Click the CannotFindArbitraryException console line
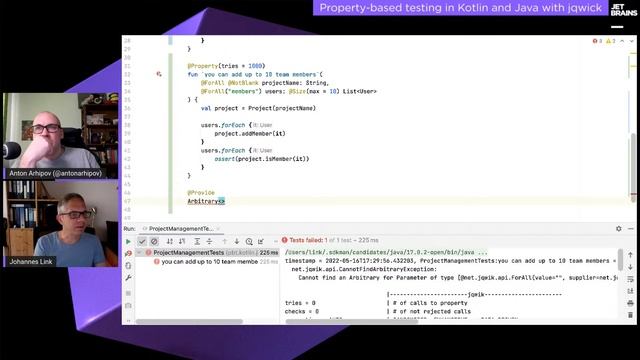This screenshot has width=640, height=360. click(364, 269)
